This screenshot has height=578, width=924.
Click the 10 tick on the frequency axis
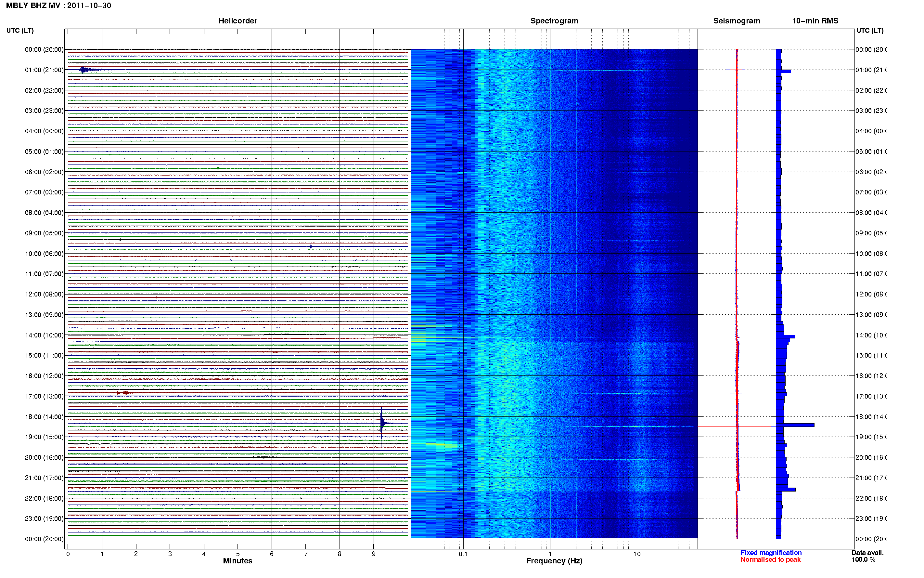click(637, 554)
